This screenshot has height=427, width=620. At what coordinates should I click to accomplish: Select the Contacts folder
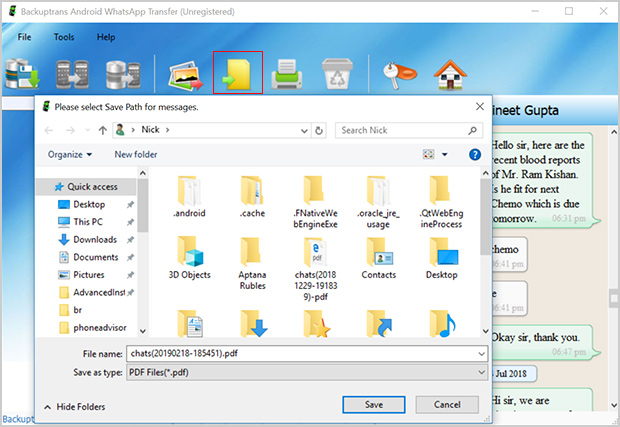point(378,258)
